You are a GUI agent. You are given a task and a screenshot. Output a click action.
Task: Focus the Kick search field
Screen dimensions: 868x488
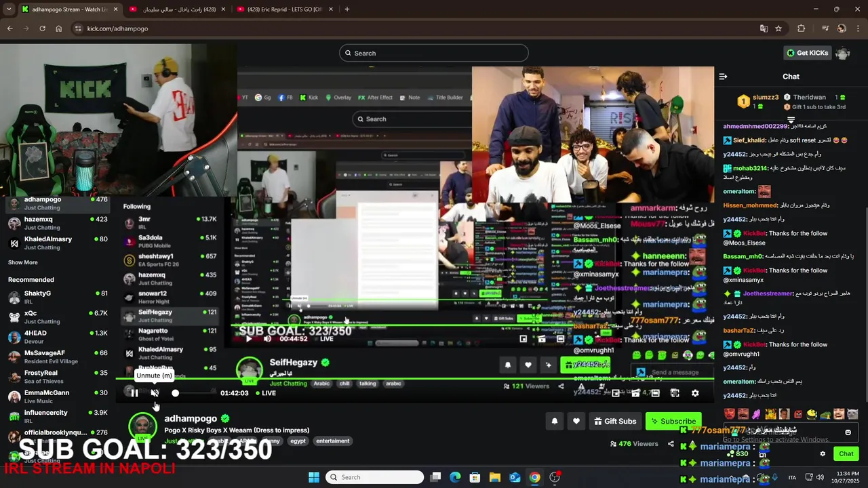[434, 53]
